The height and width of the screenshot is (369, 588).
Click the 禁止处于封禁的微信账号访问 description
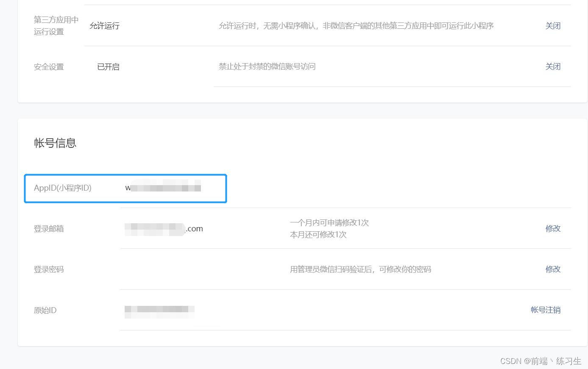[267, 67]
